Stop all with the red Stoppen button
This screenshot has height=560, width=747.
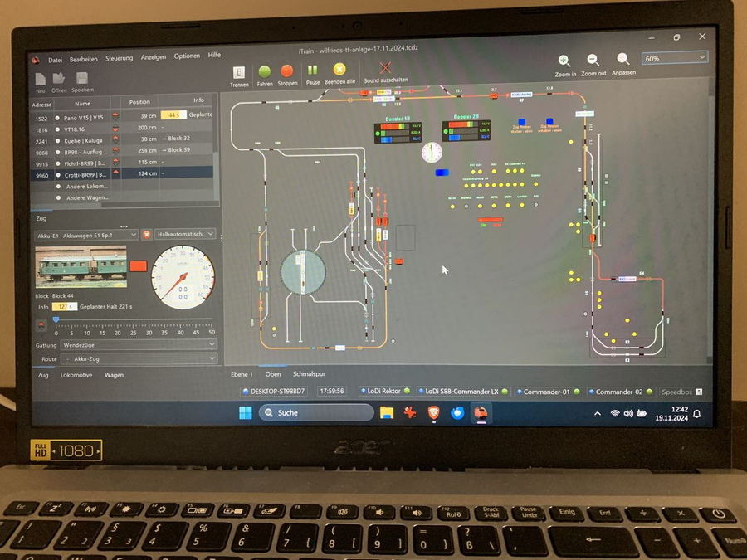tap(287, 71)
